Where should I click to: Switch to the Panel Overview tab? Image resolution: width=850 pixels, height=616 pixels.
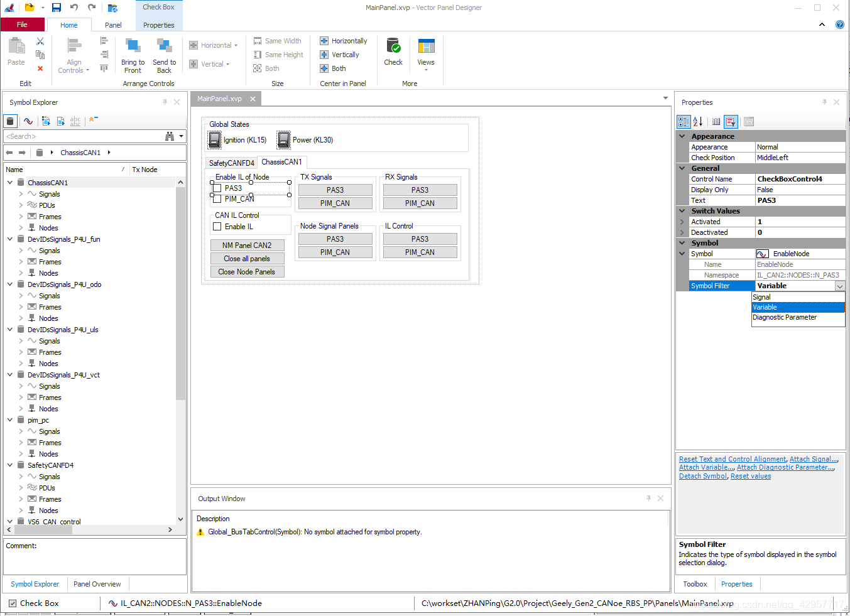[x=97, y=584]
